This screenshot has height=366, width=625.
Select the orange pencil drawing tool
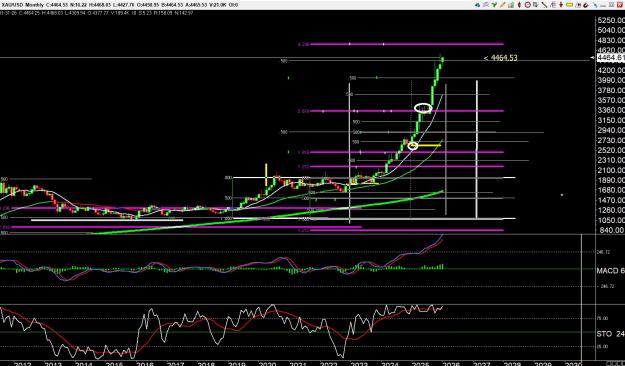point(502,5)
